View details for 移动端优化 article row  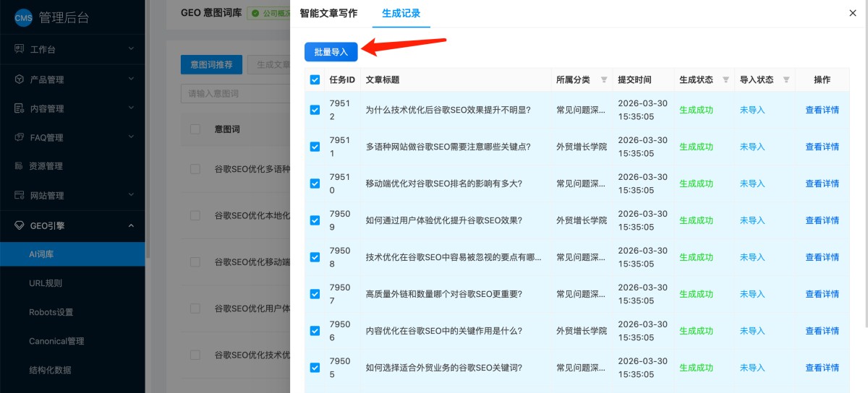pos(822,183)
